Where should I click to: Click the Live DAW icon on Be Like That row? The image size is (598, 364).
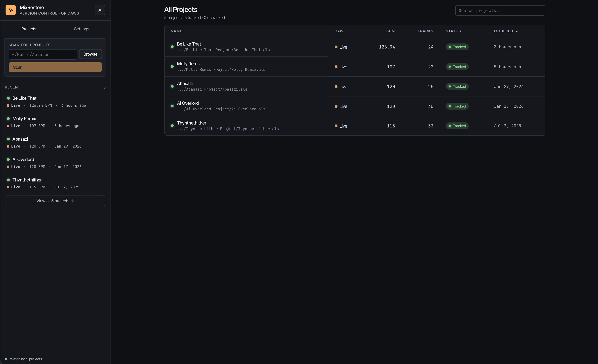pos(336,47)
